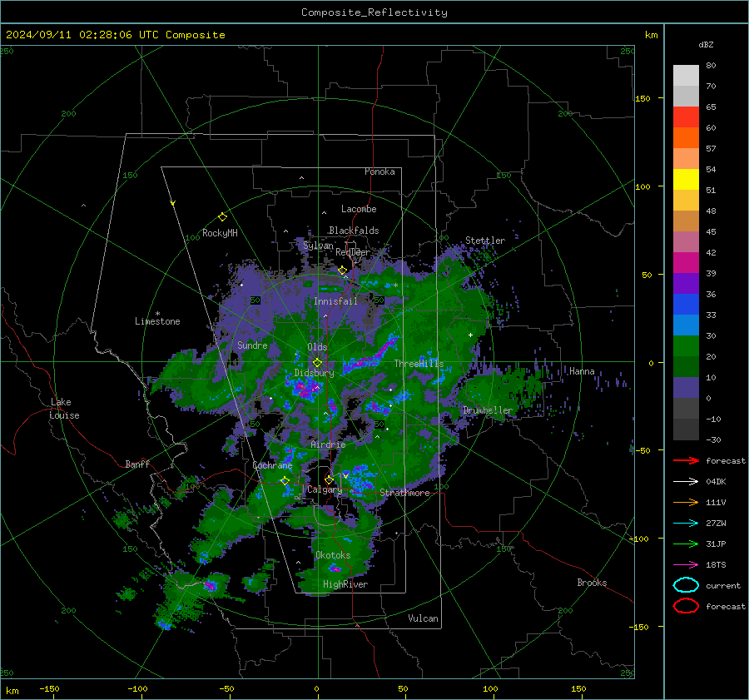Click yellow radar-site diamond below Olds

317,363
